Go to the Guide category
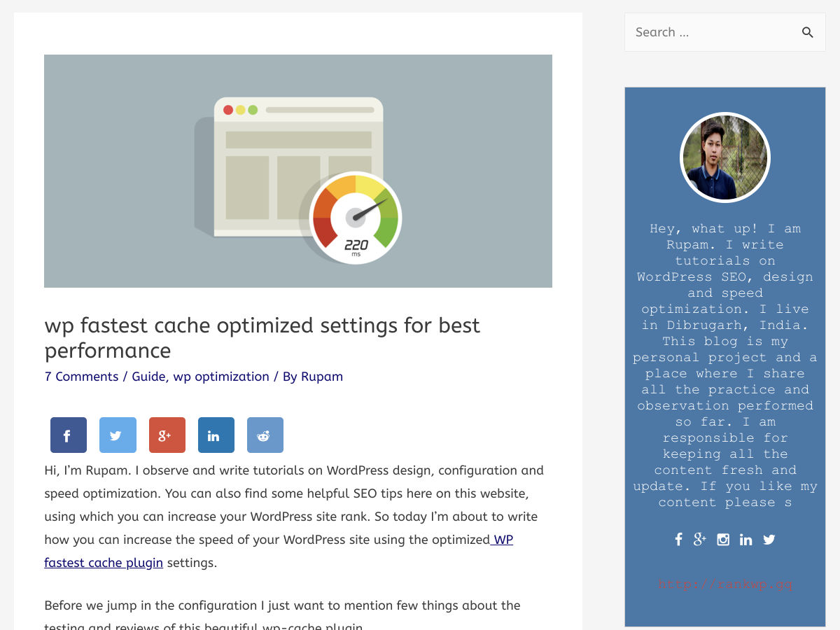Viewport: 840px width, 630px height. point(148,377)
